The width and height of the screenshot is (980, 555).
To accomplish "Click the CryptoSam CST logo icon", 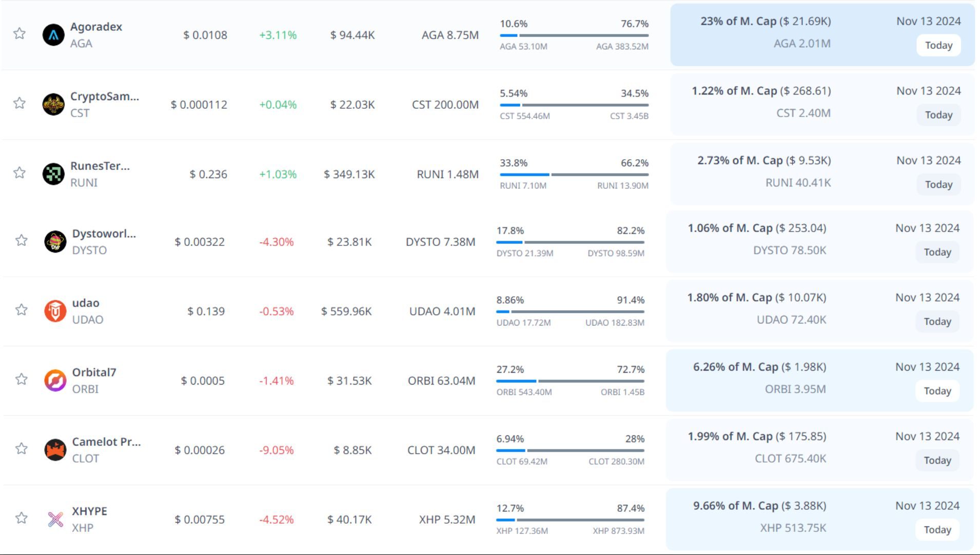I will tap(53, 105).
